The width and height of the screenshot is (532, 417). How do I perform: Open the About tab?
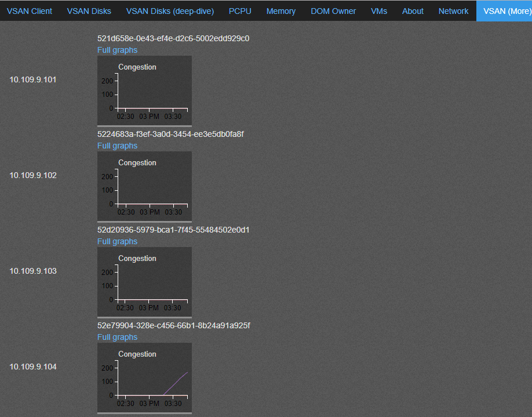pyautogui.click(x=413, y=11)
